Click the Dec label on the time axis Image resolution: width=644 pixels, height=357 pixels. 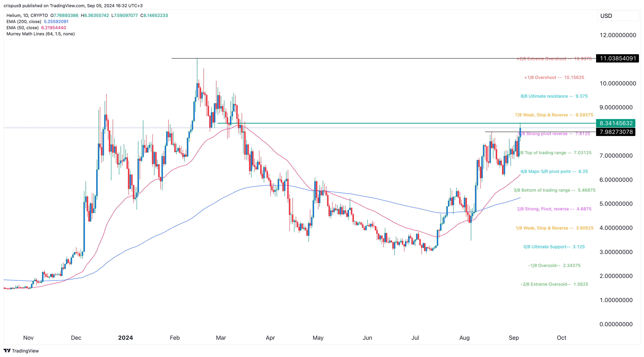(76, 338)
